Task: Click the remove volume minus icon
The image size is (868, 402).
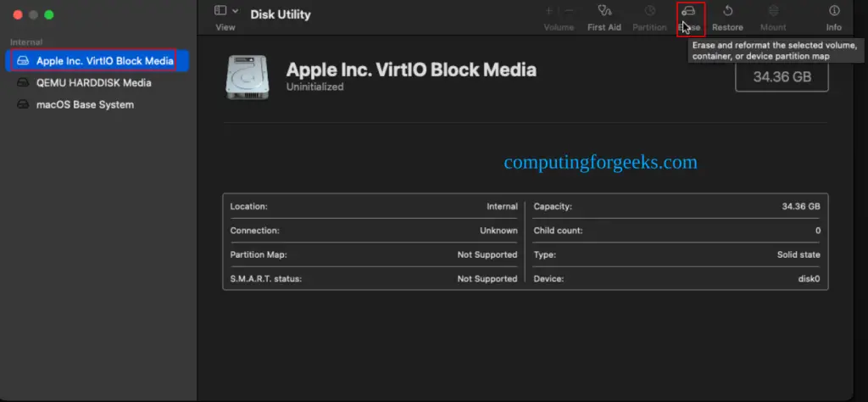Action: click(569, 10)
